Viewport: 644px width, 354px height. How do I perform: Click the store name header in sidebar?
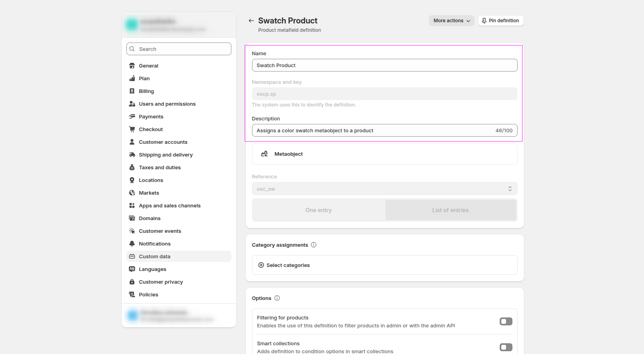(179, 25)
